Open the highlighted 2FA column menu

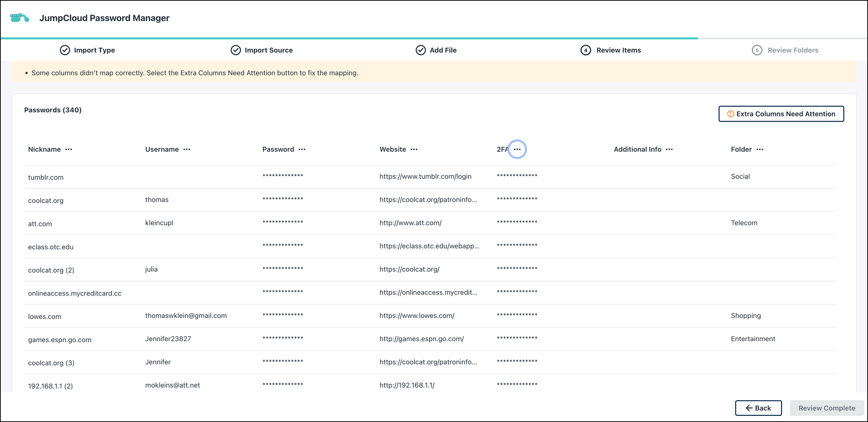[517, 149]
